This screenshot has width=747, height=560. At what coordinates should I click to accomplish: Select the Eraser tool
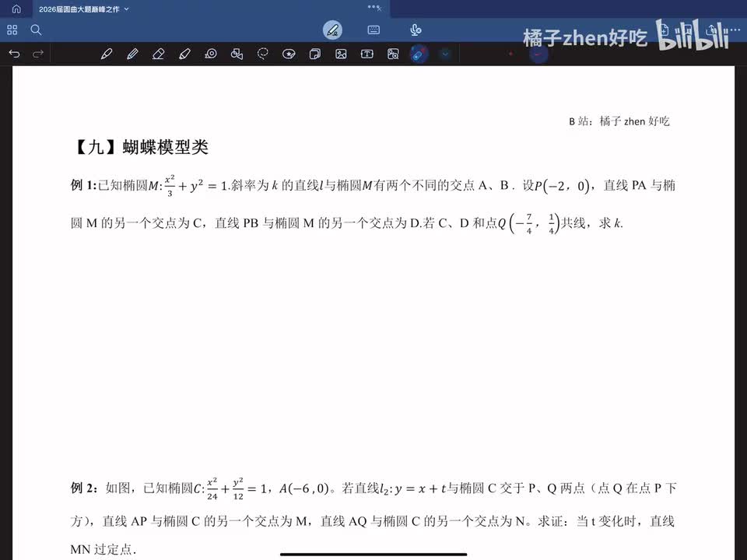pos(158,54)
